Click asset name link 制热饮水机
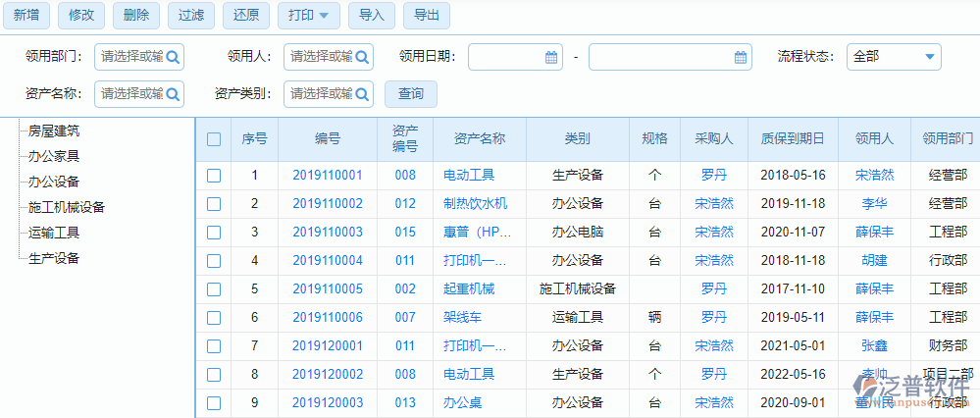Image resolution: width=980 pixels, height=418 pixels. click(475, 204)
